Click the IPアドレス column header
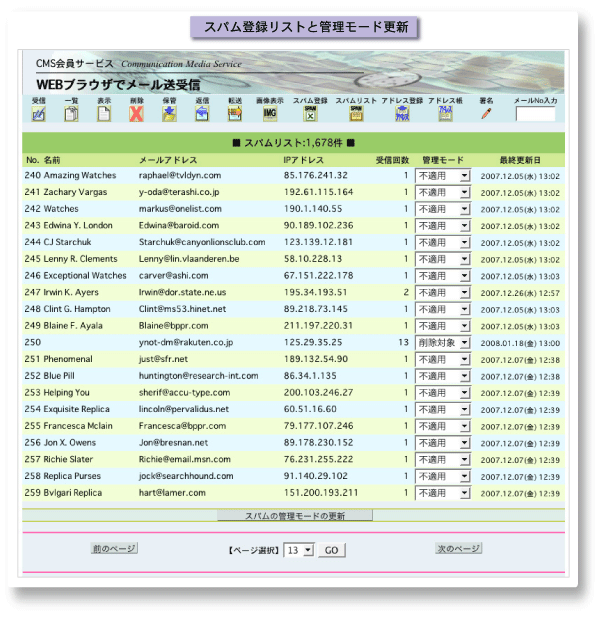The image size is (600, 618). [x=304, y=160]
